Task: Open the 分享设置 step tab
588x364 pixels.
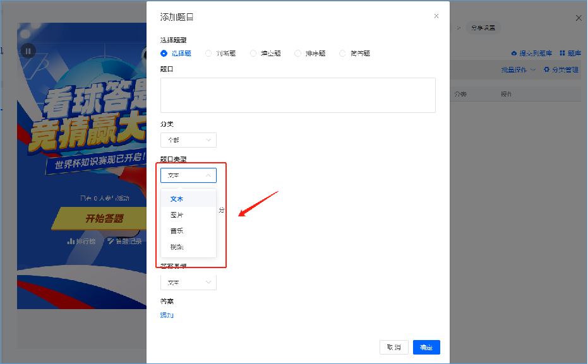Action: point(483,28)
